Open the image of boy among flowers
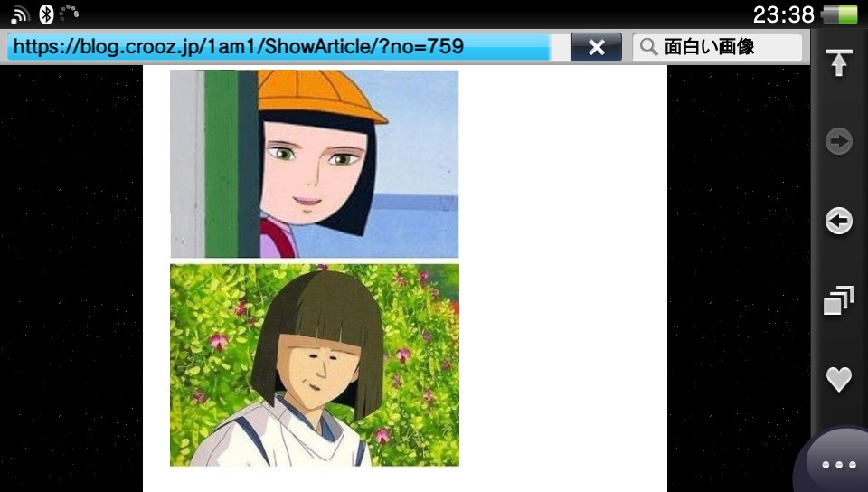Screen dimensions: 868x492 pyautogui.click(x=315, y=365)
